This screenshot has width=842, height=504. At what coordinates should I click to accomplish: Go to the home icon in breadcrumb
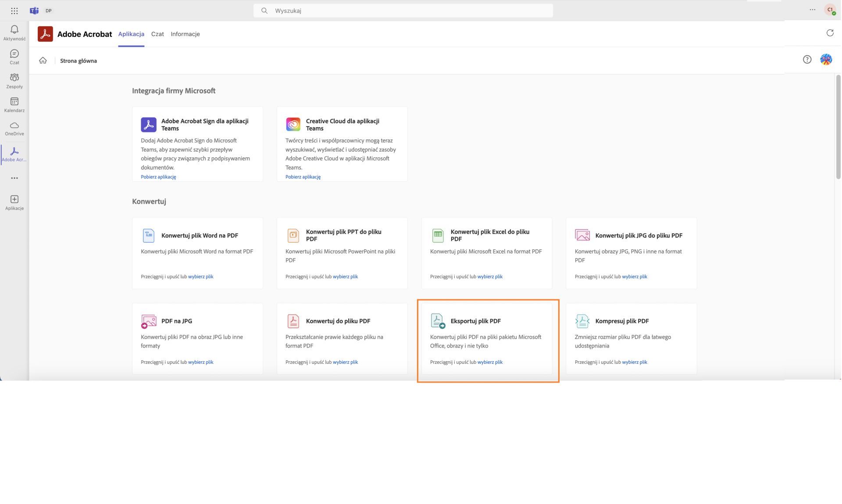[x=43, y=60]
